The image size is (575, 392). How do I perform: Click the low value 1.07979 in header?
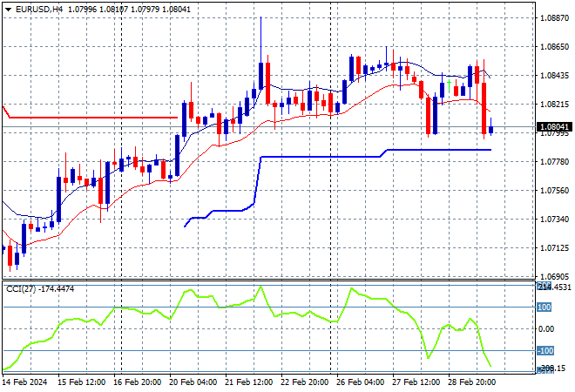click(145, 10)
